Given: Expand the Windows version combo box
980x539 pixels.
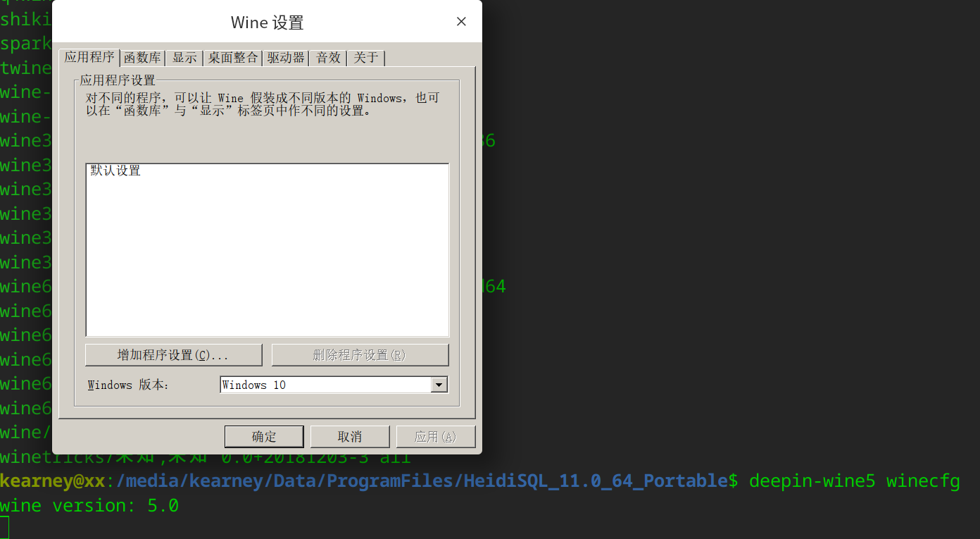Looking at the screenshot, I should (x=439, y=384).
